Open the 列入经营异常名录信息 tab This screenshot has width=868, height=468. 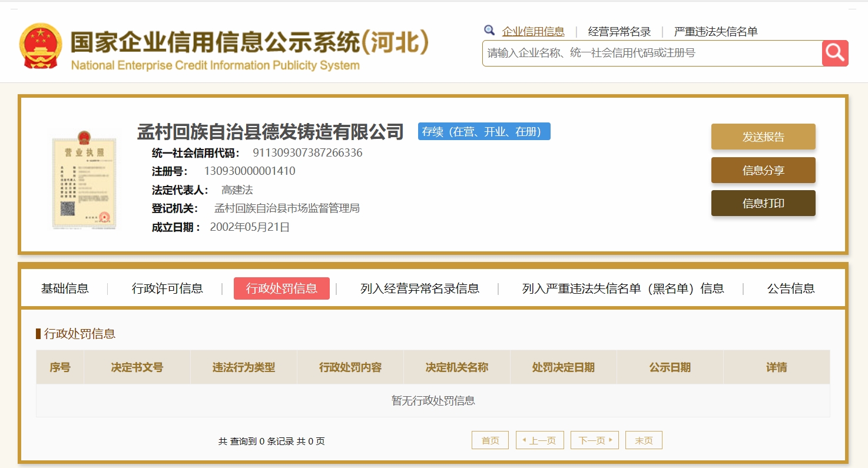420,288
